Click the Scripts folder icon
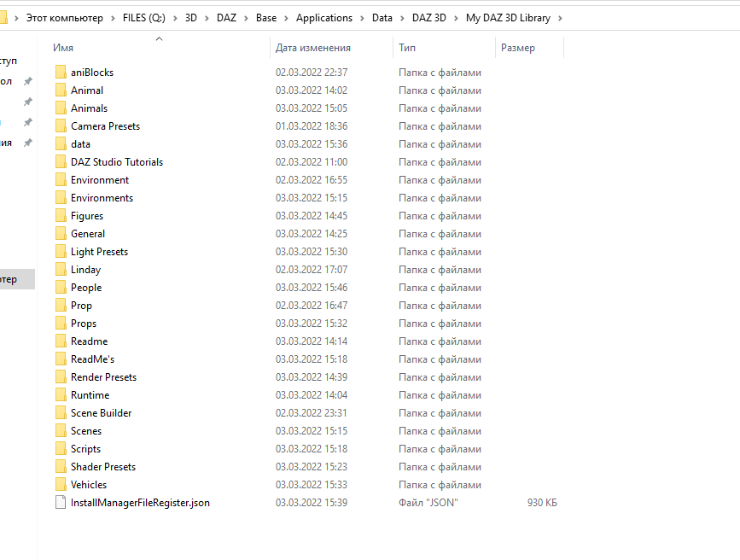This screenshot has height=560, width=740. point(61,449)
